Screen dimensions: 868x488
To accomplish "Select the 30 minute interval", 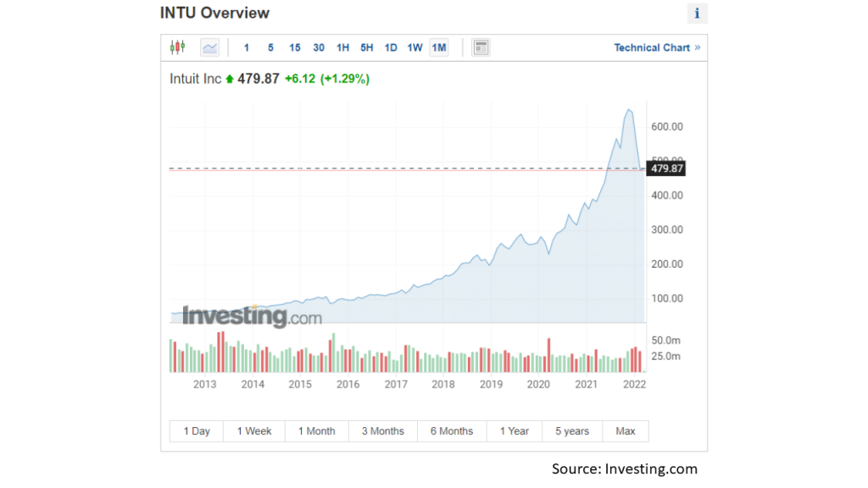I will click(319, 47).
